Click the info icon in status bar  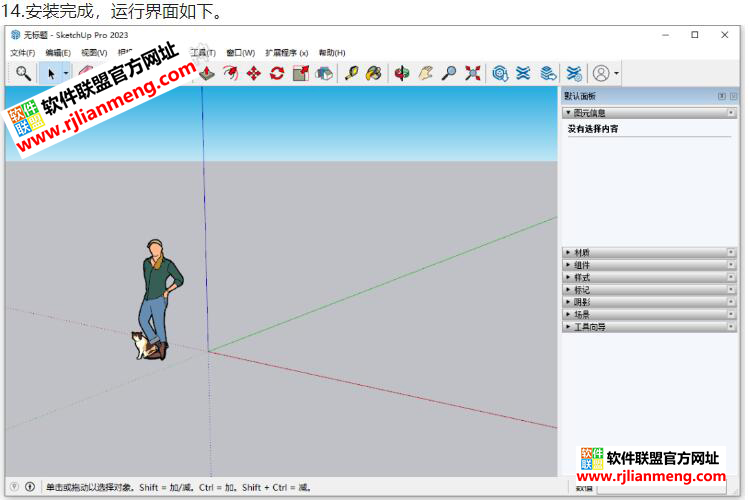(29, 487)
